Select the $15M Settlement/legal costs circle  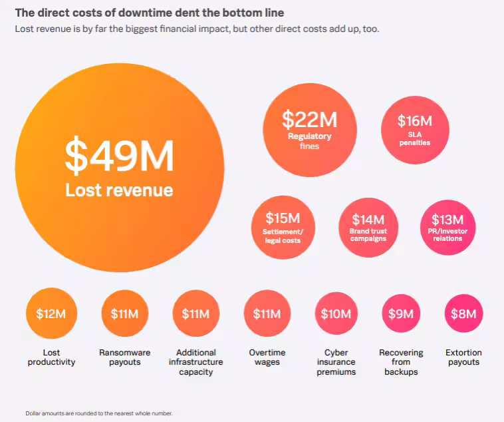(x=283, y=227)
